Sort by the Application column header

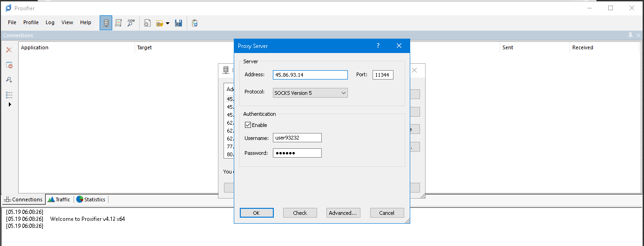coord(77,47)
